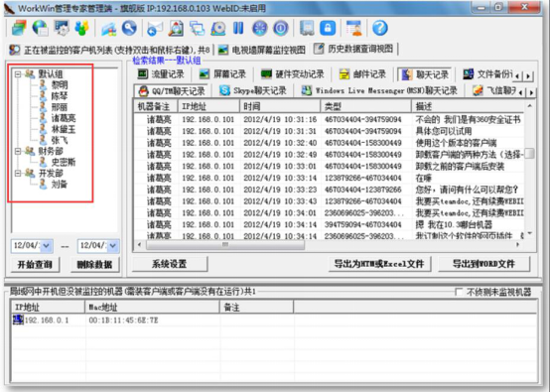This screenshot has height=392, width=550.
Task: Click the 开始查询 button
Action: [x=35, y=265]
